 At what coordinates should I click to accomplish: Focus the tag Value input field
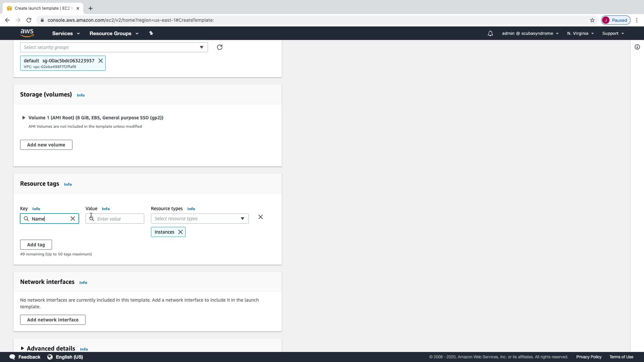[x=119, y=219]
